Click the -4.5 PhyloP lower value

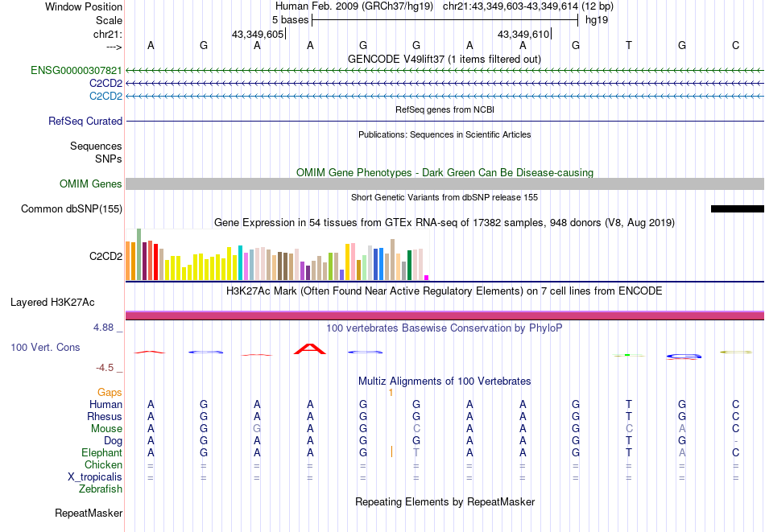tap(105, 368)
